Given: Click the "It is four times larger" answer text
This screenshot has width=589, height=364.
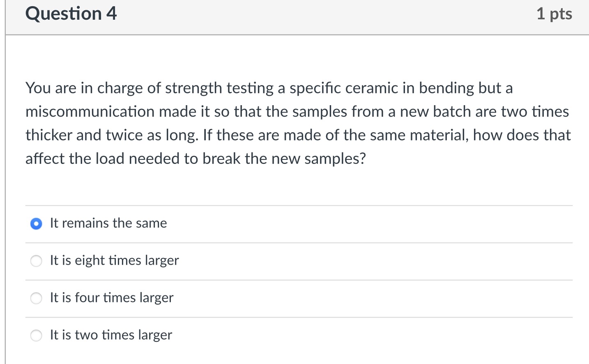Looking at the screenshot, I should click(112, 297).
